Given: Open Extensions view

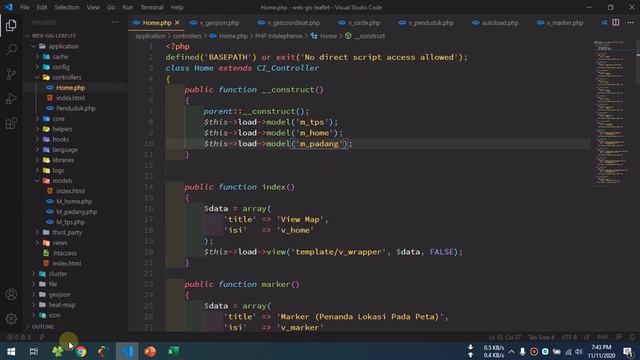Looking at the screenshot, I should (x=11, y=123).
